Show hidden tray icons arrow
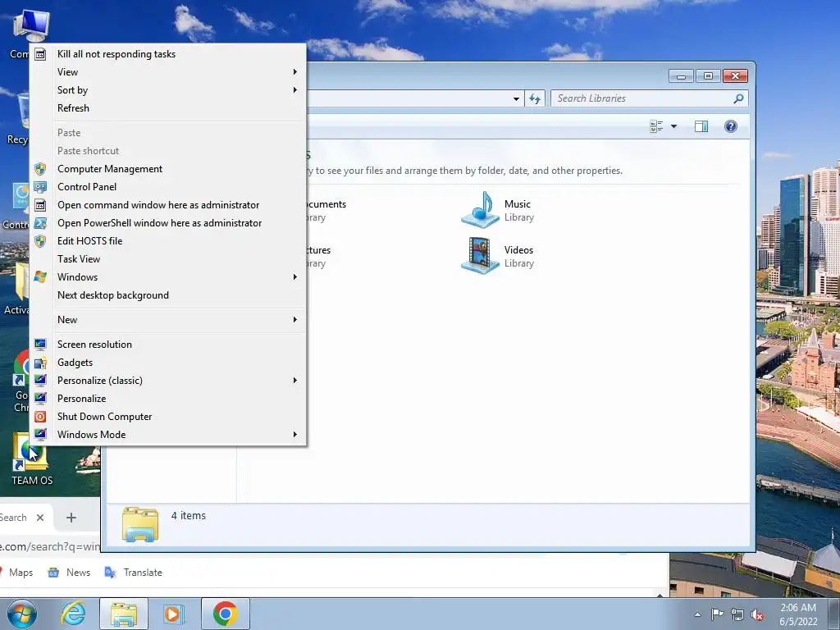Viewport: 840px width, 630px height. pyautogui.click(x=697, y=615)
